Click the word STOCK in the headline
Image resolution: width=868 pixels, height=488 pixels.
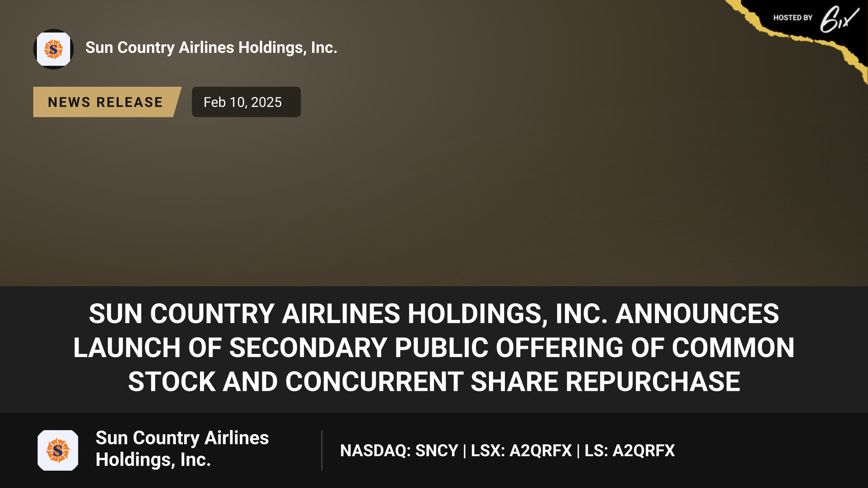(172, 381)
